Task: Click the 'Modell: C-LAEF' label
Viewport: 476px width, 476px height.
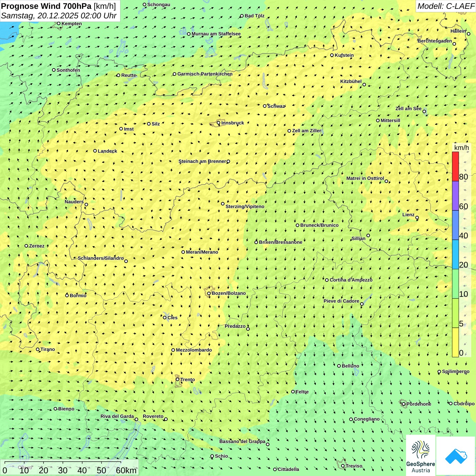Action: (x=446, y=6)
